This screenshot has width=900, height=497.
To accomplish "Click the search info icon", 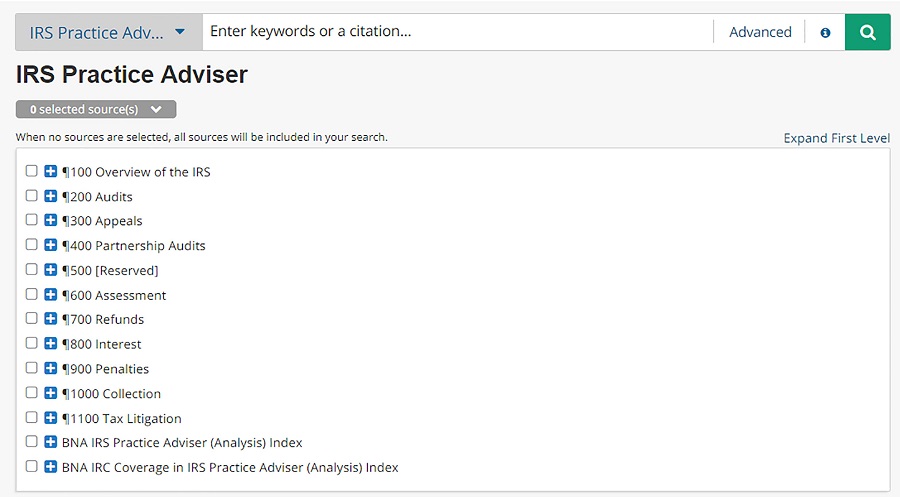I will pyautogui.click(x=825, y=32).
